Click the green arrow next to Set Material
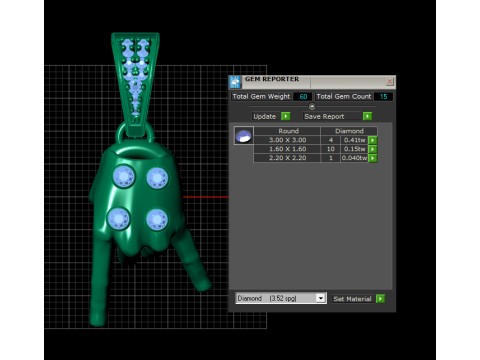This screenshot has height=360, width=480. tap(380, 299)
